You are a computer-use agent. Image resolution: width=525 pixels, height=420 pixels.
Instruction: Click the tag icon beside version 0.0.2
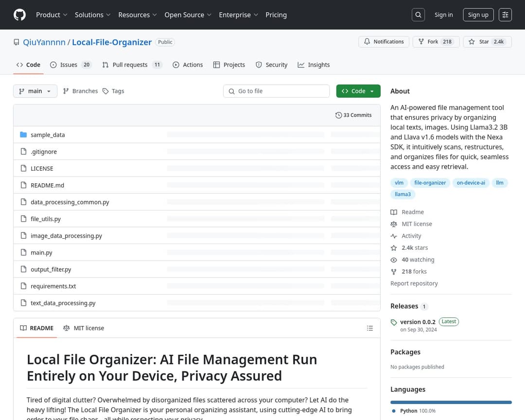[394, 322]
